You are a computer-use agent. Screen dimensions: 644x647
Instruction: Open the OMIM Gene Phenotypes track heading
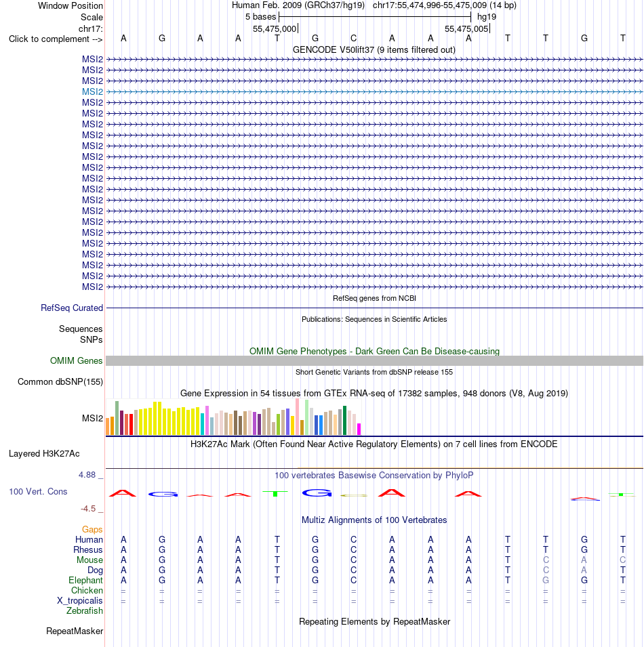coord(374,351)
